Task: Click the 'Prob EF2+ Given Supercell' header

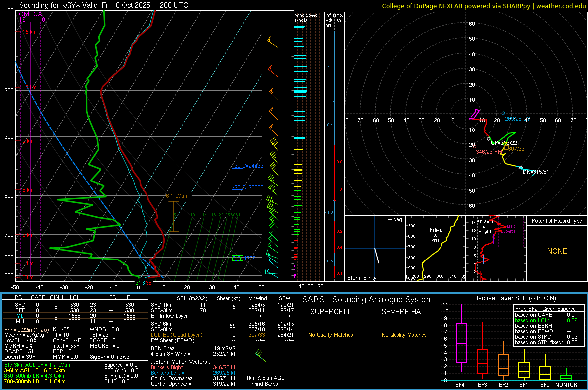Action: (x=546, y=309)
